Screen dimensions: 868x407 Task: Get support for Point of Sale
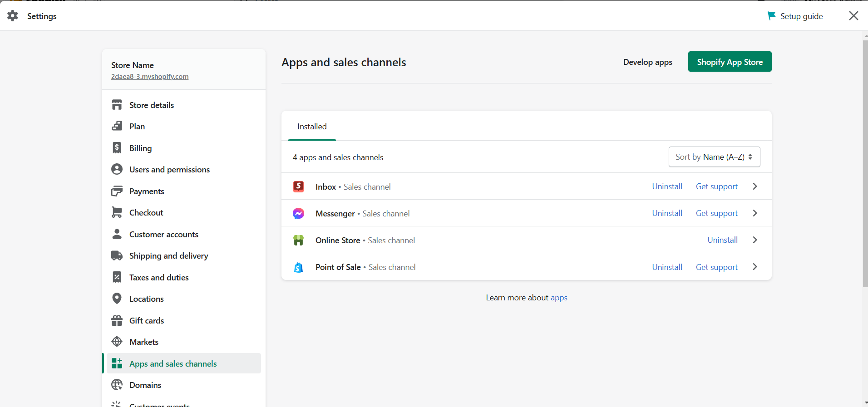717,267
